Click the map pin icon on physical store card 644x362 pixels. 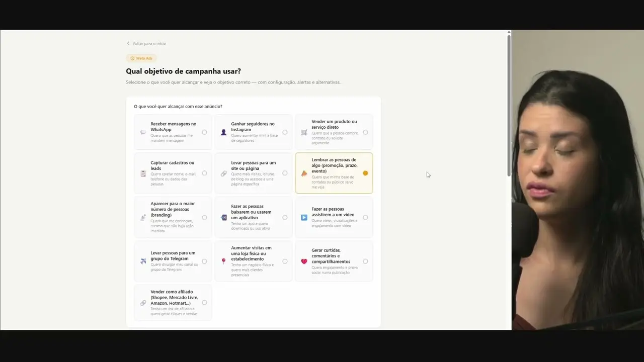click(223, 261)
